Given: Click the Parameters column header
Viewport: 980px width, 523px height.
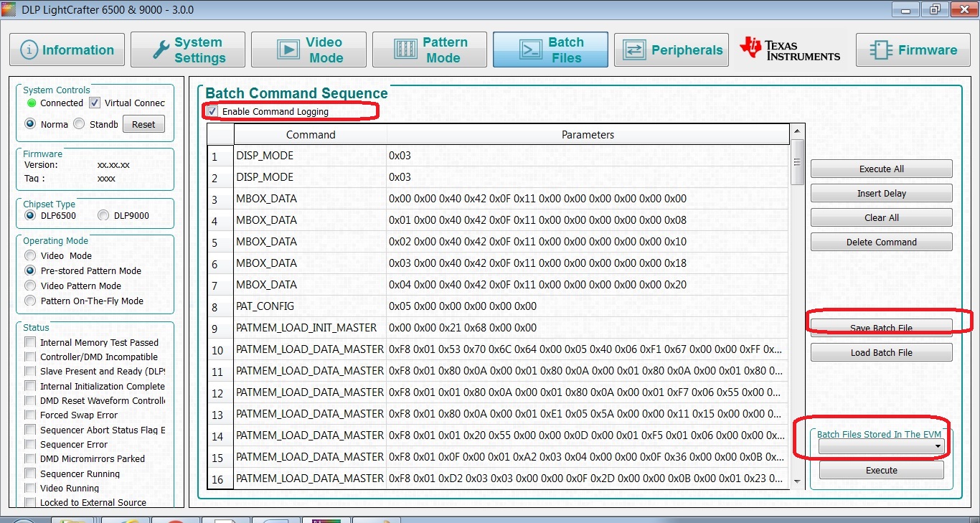Looking at the screenshot, I should pos(588,135).
